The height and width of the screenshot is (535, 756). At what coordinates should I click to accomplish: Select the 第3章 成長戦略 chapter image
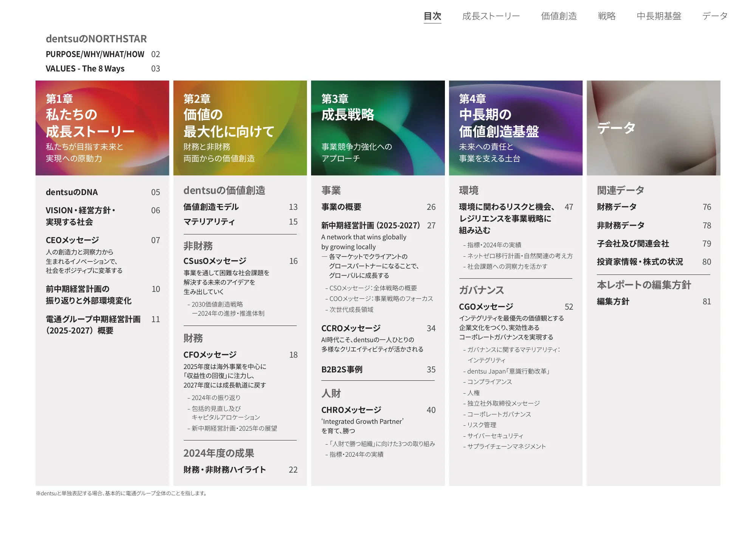tap(378, 128)
